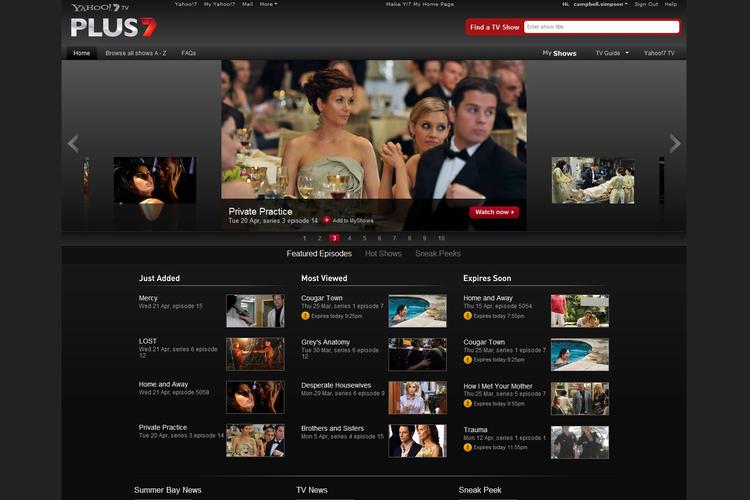This screenshot has width=750, height=500.
Task: Click Private Practice title in carousel caption
Action: tap(260, 211)
